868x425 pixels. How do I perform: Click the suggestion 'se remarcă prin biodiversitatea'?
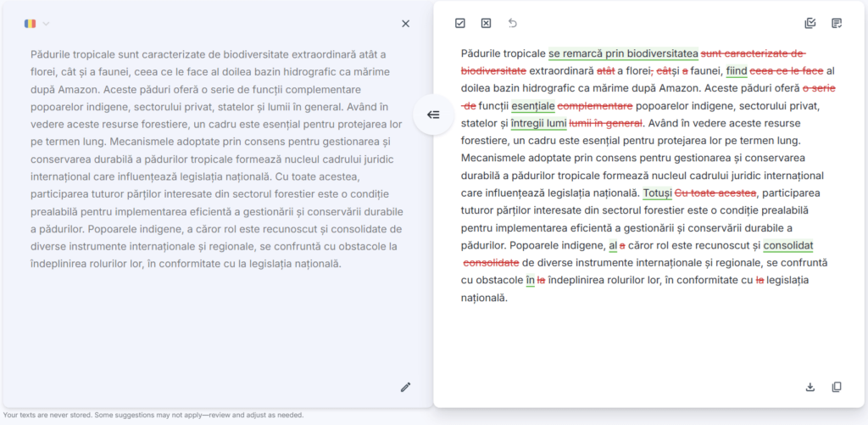[x=623, y=53]
